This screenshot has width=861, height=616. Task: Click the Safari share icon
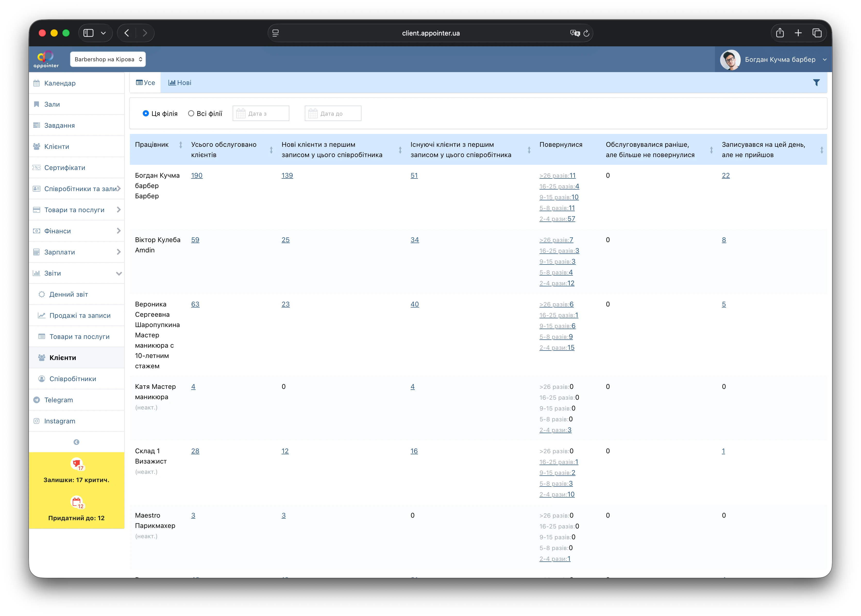(780, 33)
